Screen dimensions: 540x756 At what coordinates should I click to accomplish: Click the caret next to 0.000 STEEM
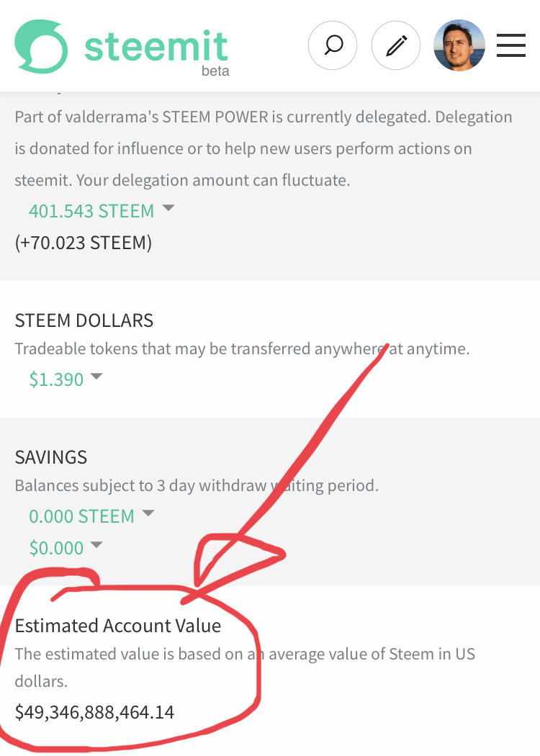tap(148, 514)
